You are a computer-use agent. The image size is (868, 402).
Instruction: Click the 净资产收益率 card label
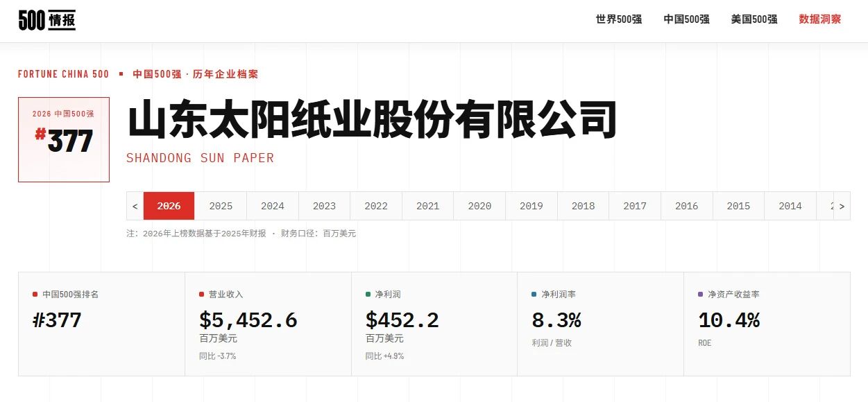733,295
